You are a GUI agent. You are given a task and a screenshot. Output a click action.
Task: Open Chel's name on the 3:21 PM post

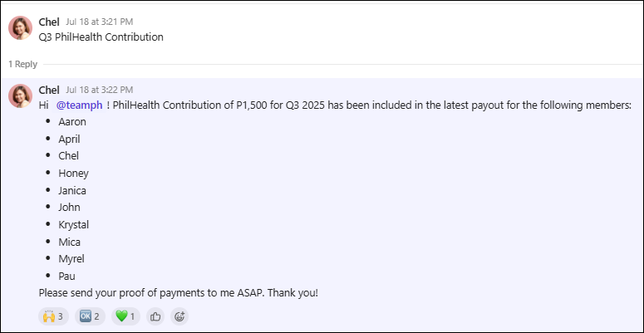(49, 22)
